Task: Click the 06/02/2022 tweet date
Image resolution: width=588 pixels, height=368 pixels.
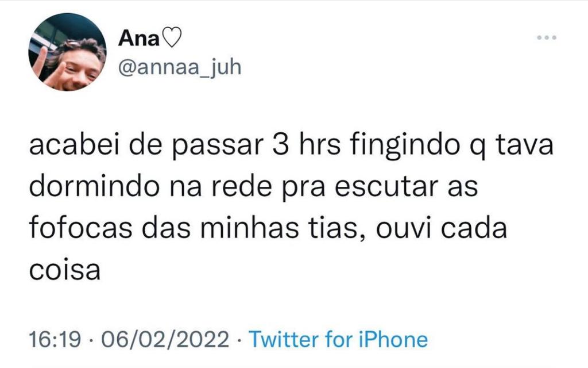Action: pos(165,339)
